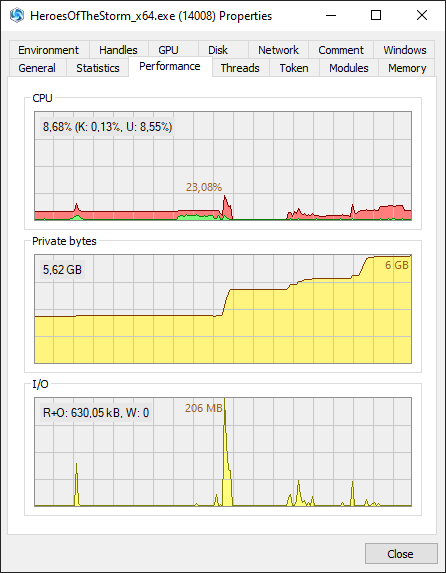Click the window title text HeroesOfTheStorm_x64.exe
The height and width of the screenshot is (573, 446).
pos(103,16)
